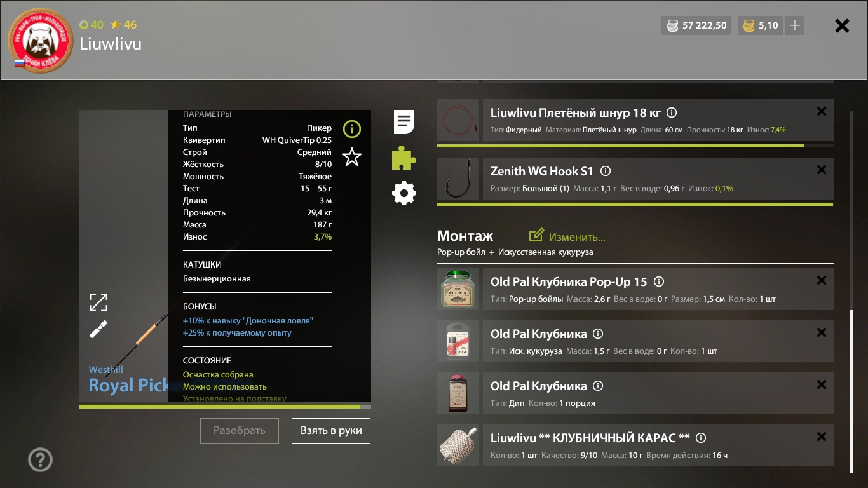Click the green puzzle piece icon

coord(404,158)
